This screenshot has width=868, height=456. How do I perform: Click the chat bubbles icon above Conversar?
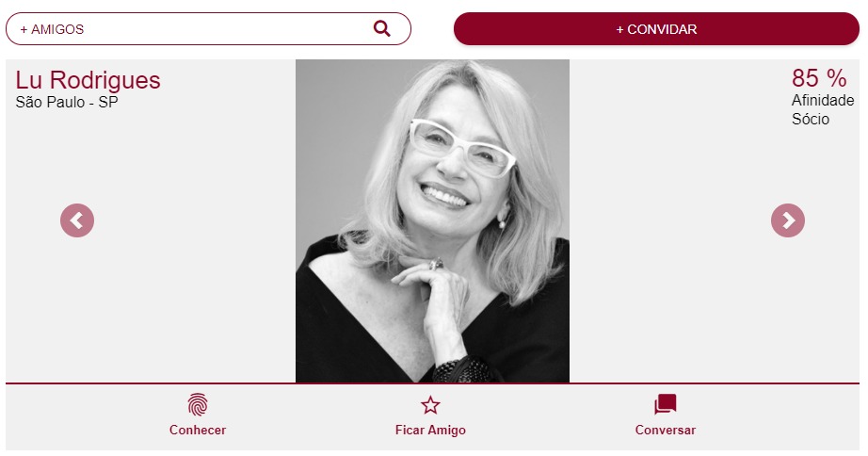(666, 404)
